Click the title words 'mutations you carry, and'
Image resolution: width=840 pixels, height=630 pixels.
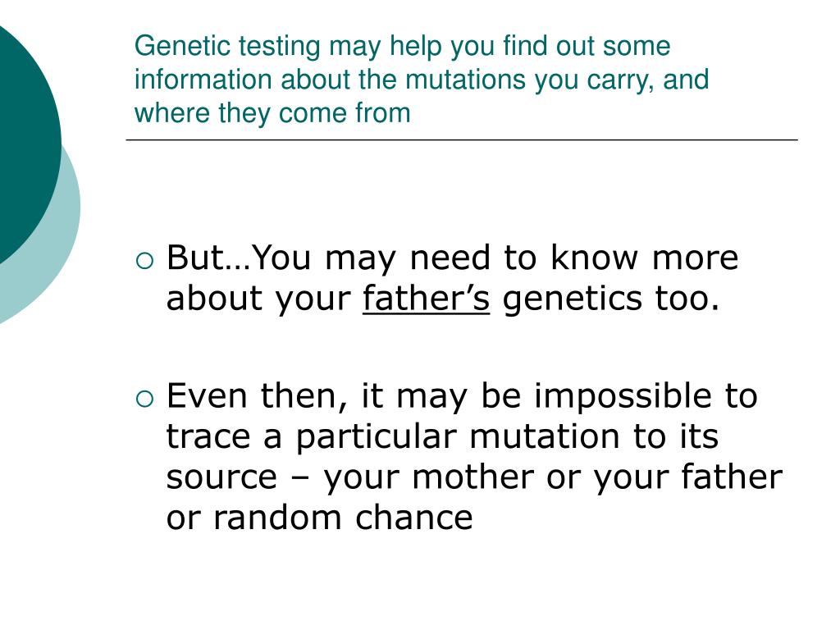557,80
